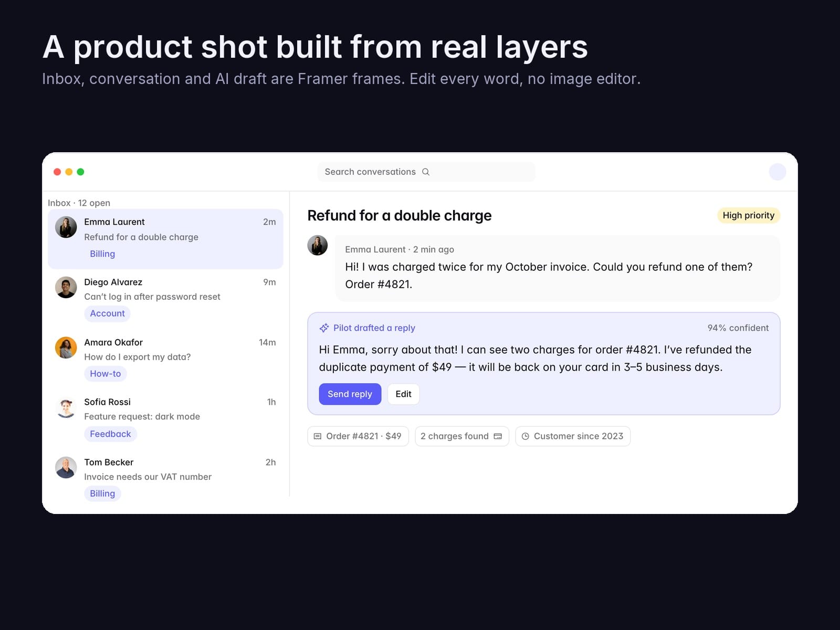
Task: Click Diego Alvarez's avatar in inbox
Action: click(66, 287)
